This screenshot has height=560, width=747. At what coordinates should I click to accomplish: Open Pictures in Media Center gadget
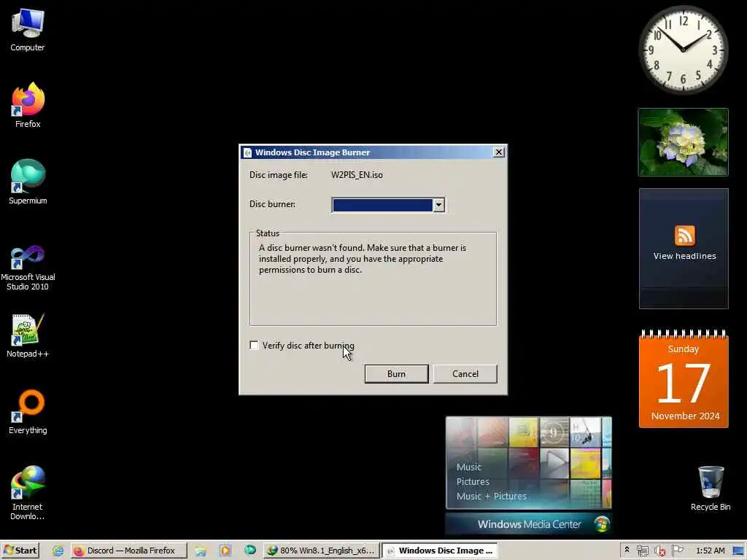[x=473, y=481]
